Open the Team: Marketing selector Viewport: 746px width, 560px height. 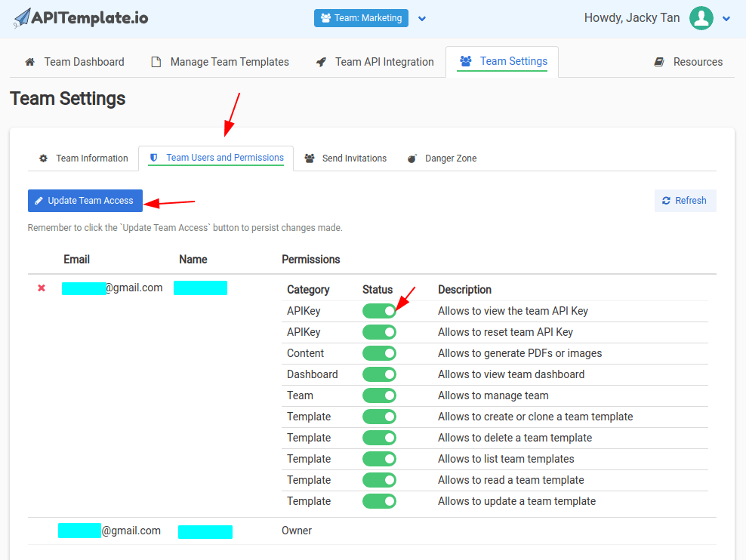click(361, 18)
